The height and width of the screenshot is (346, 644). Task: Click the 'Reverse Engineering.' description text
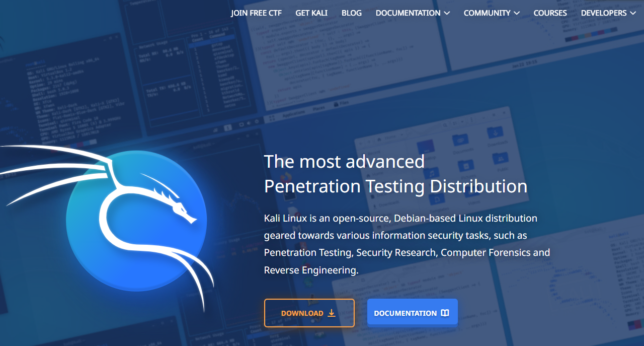coord(311,270)
